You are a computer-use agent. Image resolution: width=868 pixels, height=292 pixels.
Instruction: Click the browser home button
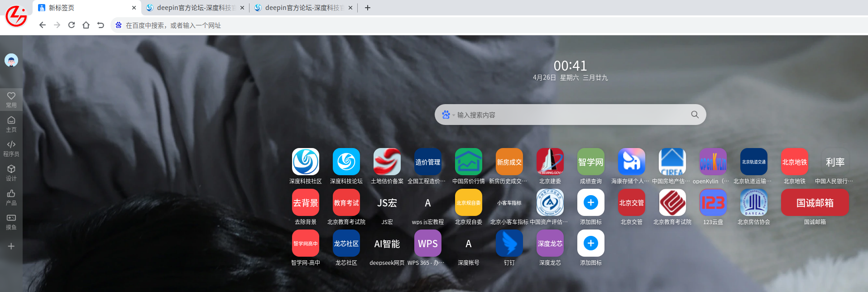tap(86, 25)
